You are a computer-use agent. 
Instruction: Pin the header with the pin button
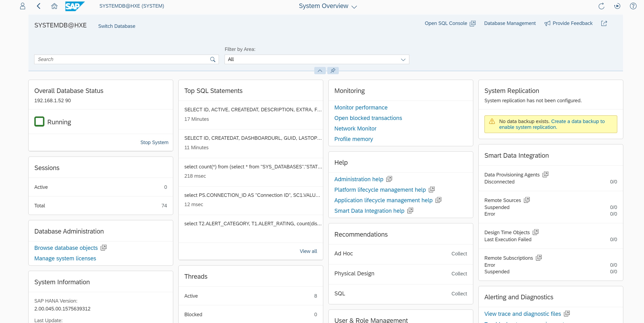coord(333,70)
